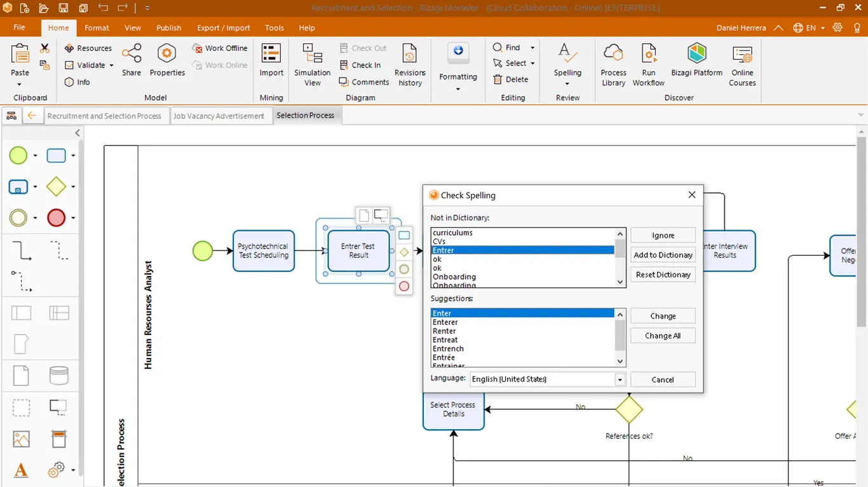Toggle the Validate option
Screen dimensions: 868x487
click(x=89, y=65)
